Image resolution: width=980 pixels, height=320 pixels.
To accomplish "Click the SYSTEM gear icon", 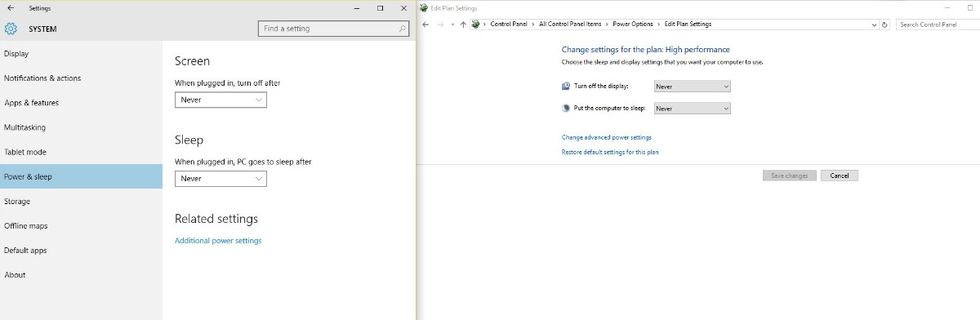I will pos(10,29).
